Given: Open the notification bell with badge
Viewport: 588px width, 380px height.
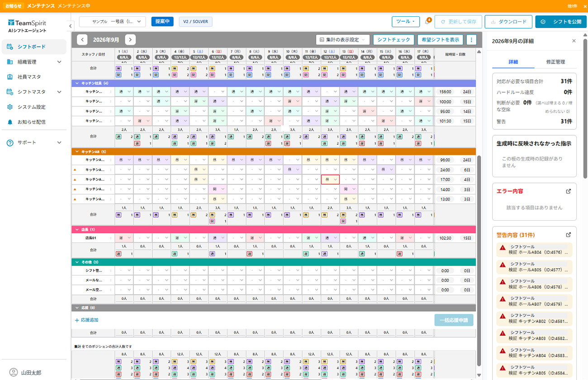Looking at the screenshot, I should coord(428,21).
